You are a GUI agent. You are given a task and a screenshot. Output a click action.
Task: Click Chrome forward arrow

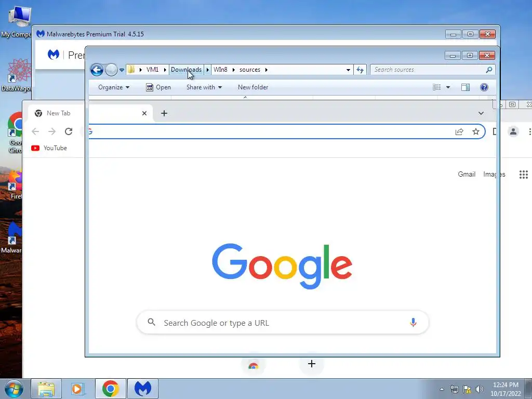pos(52,131)
